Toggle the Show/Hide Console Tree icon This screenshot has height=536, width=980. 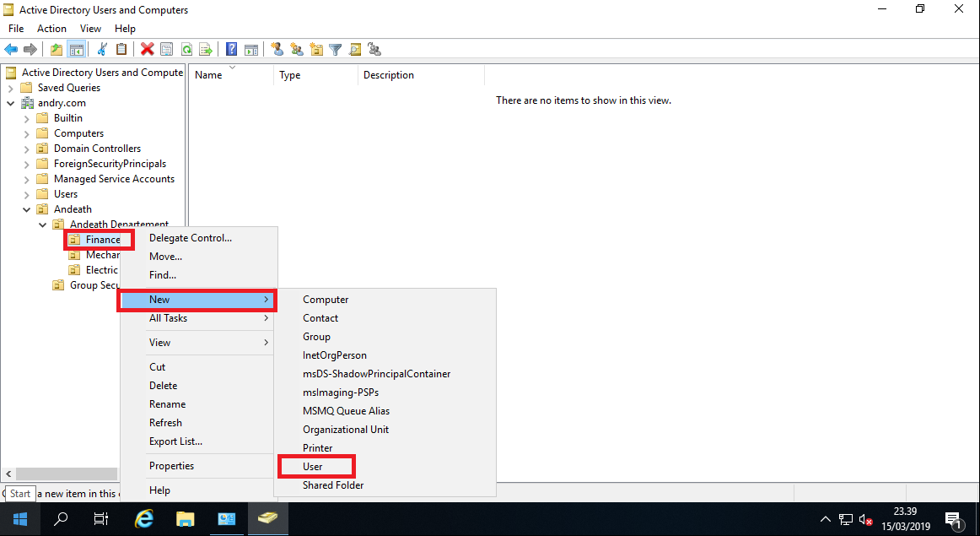(x=76, y=49)
